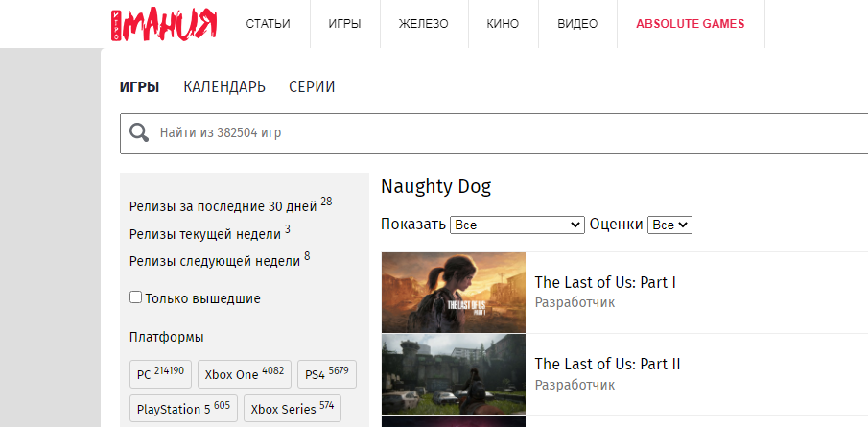Enable the Только вышедшие checkbox
This screenshot has height=427, width=868.
point(135,297)
